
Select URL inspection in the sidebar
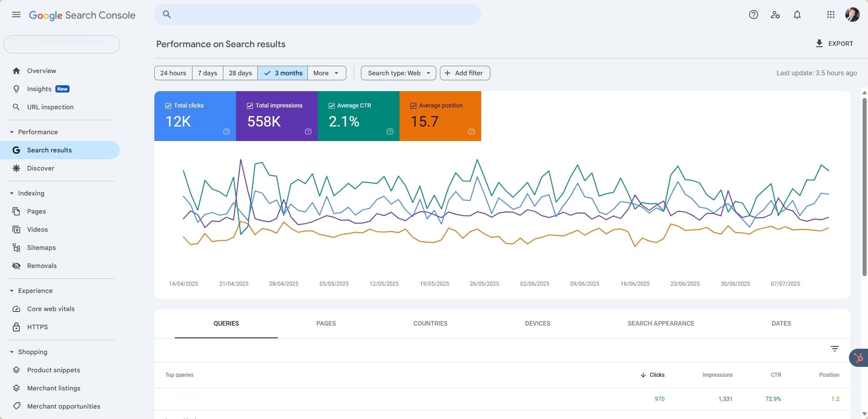[49, 107]
